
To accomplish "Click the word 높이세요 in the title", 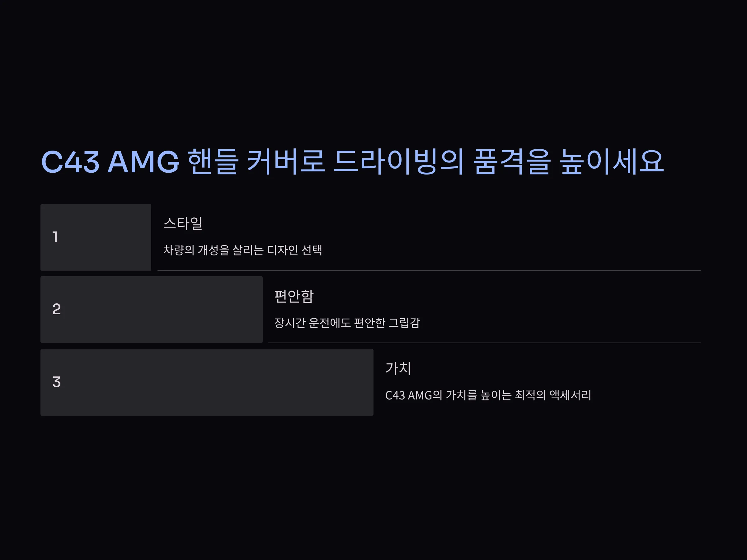I will (x=612, y=162).
